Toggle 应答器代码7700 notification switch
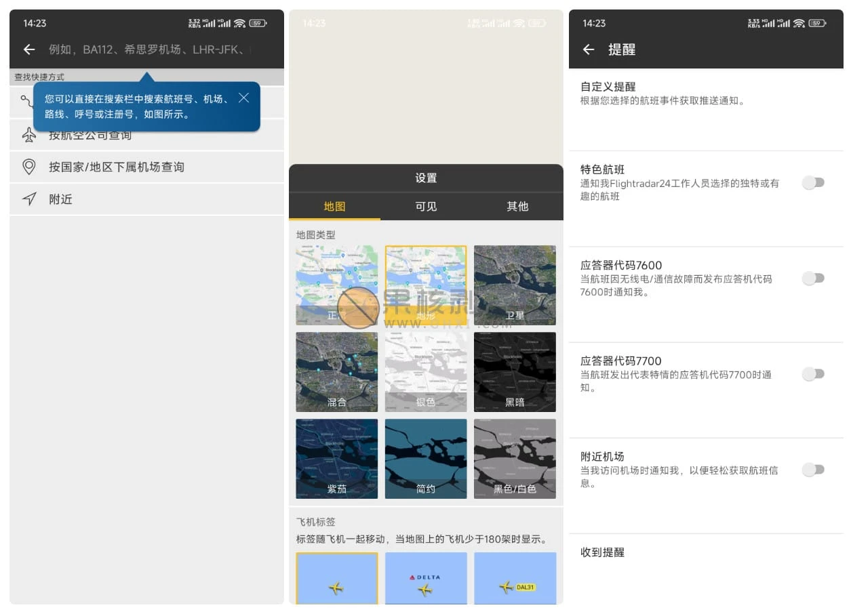 tap(813, 374)
